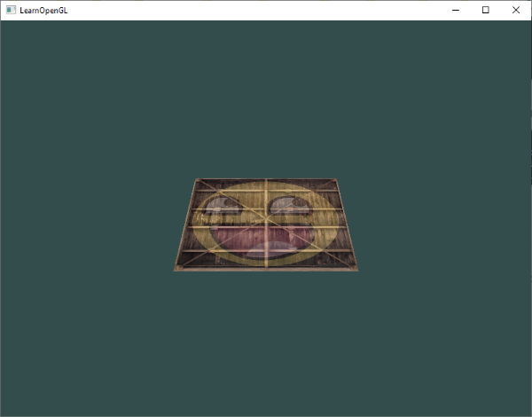Click the dark teal background above the crate
This screenshot has width=532, height=417.
[266, 98]
